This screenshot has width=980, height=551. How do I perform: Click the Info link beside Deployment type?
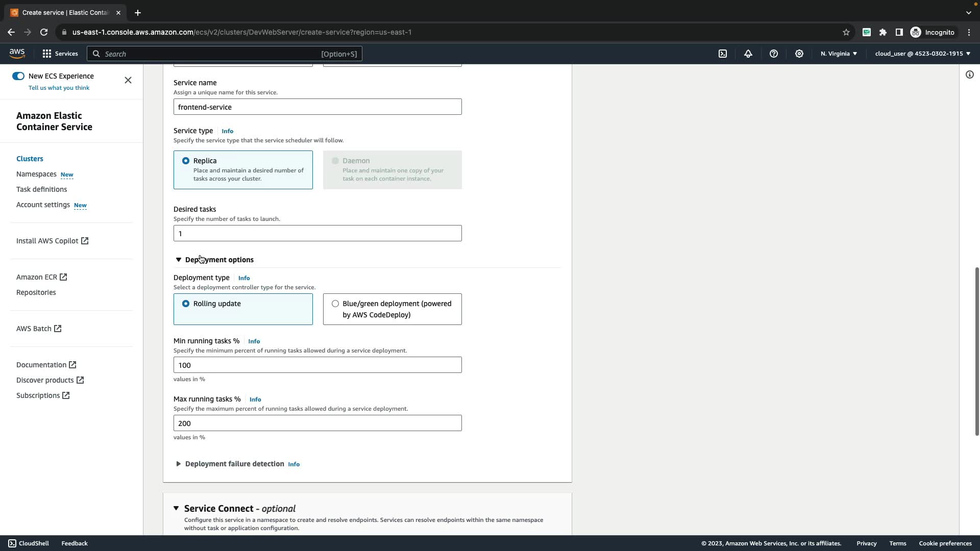click(x=244, y=278)
